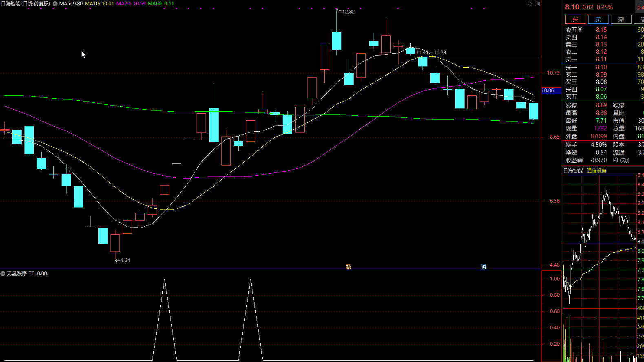Click the 总量 label in quote panel

(619, 128)
